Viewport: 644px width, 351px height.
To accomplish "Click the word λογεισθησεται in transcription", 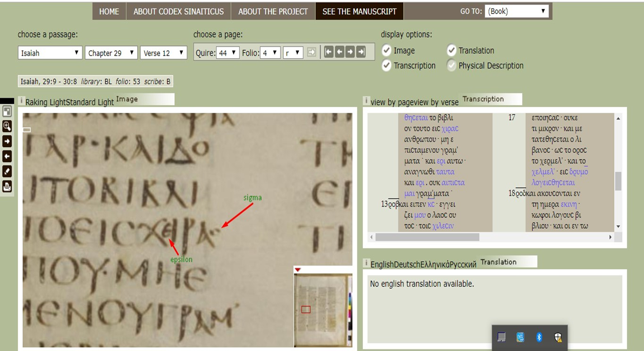I will tap(553, 183).
